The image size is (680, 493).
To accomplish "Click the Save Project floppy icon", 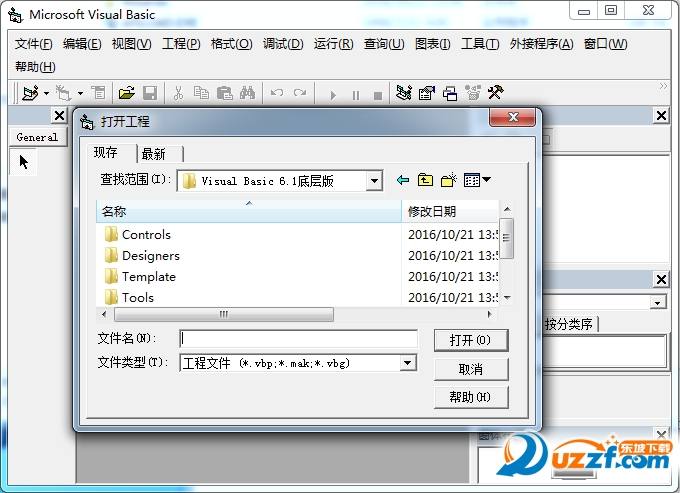I will tap(150, 93).
